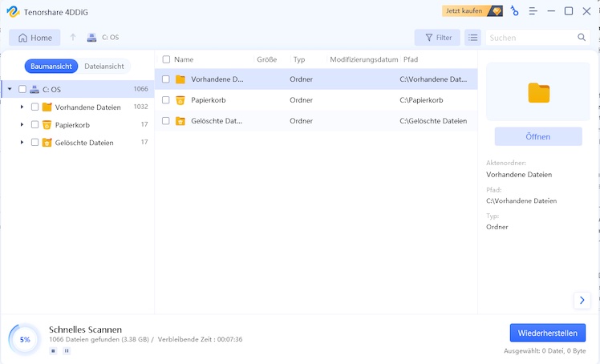Open the Filter options
The height and width of the screenshot is (364, 600).
[437, 38]
